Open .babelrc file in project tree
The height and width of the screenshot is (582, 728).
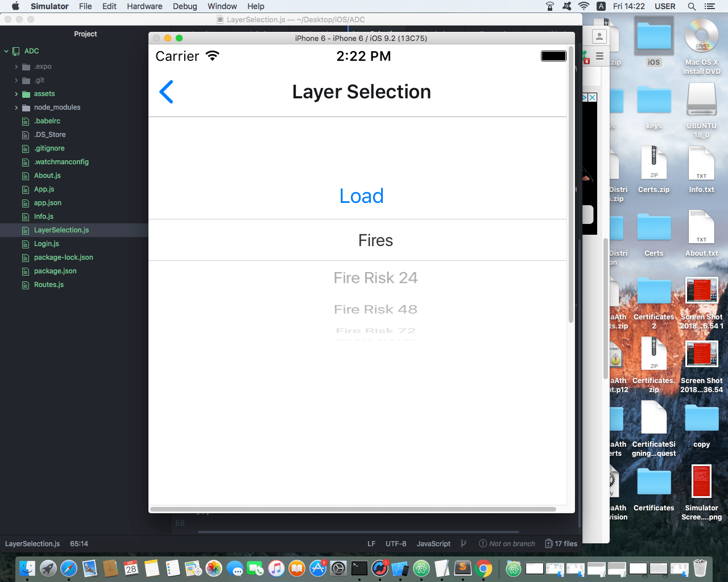[47, 121]
